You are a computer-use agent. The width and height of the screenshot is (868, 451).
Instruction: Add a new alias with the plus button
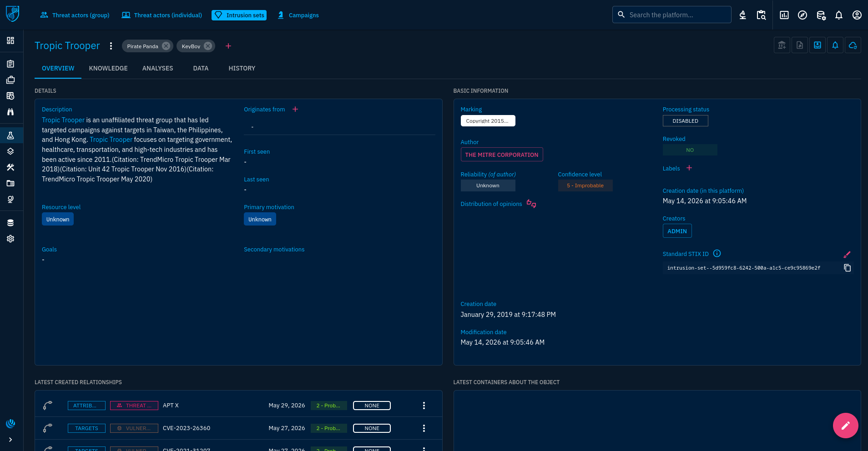[228, 46]
